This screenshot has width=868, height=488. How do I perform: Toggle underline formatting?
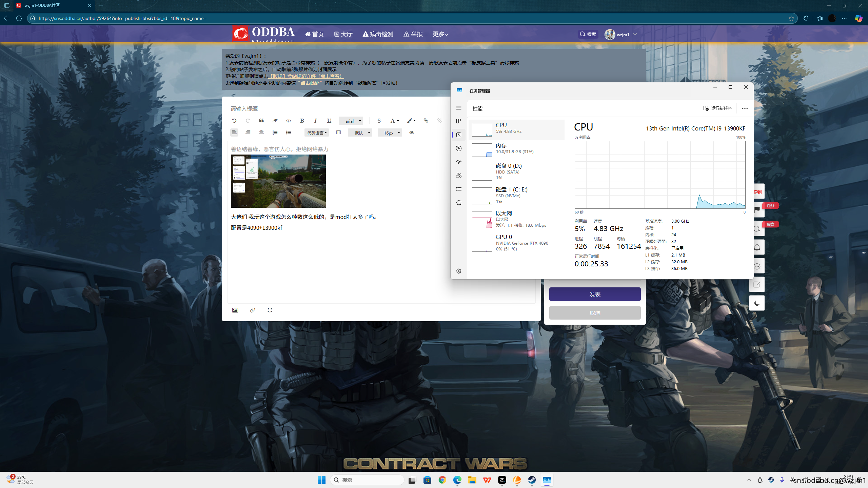click(x=329, y=121)
